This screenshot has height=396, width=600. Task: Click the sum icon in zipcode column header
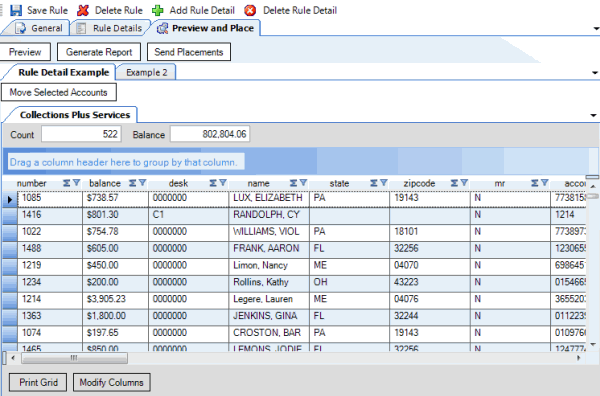coord(454,183)
